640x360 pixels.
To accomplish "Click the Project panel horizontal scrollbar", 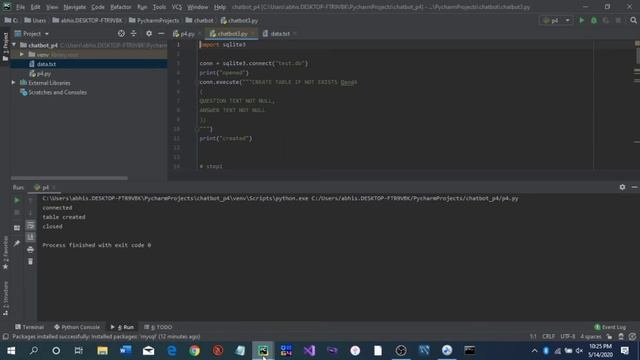I will click(x=69, y=178).
